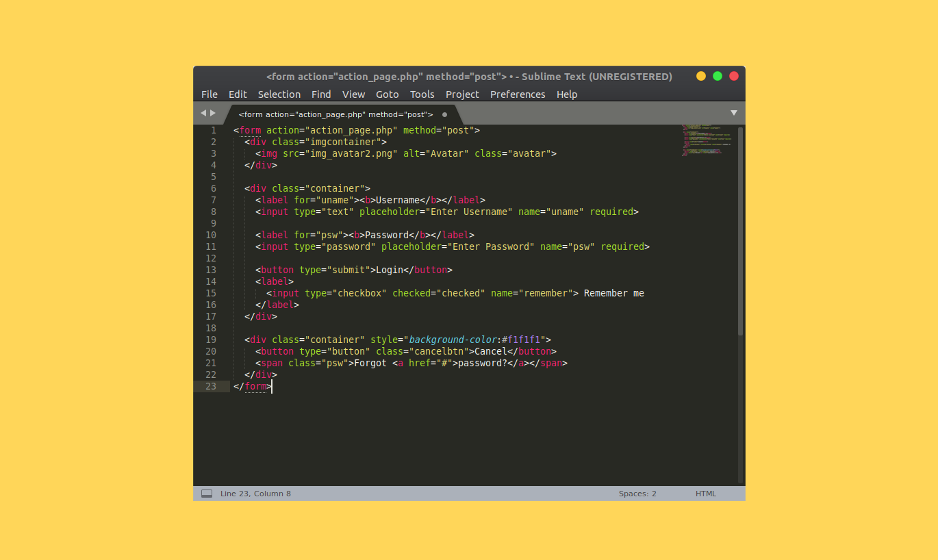This screenshot has height=560, width=938.
Task: Click "cancelbtn" class value
Action: click(439, 351)
